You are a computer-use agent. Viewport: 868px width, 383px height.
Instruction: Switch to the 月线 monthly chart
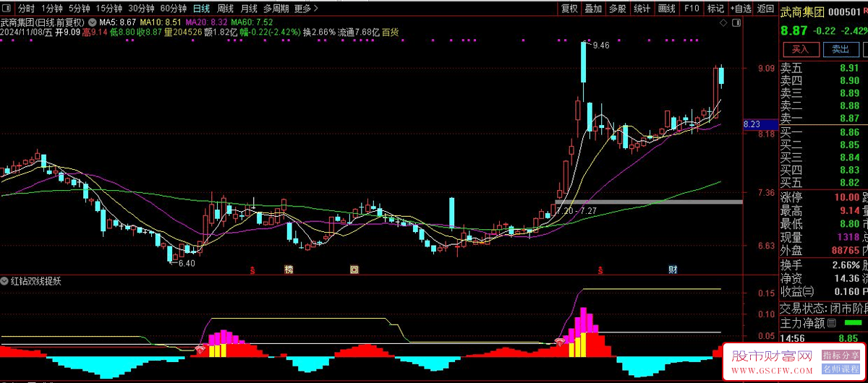pos(249,9)
